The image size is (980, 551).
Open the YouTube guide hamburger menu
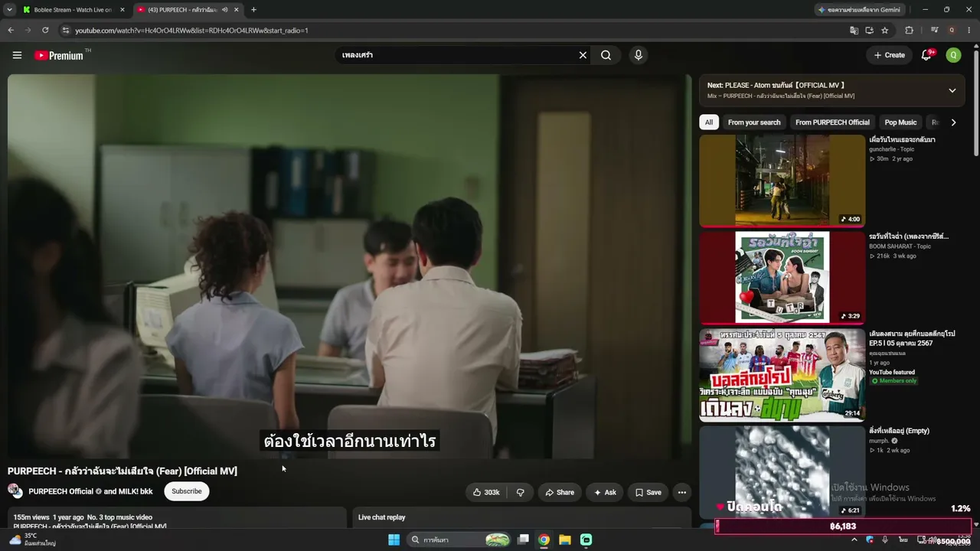tap(17, 55)
